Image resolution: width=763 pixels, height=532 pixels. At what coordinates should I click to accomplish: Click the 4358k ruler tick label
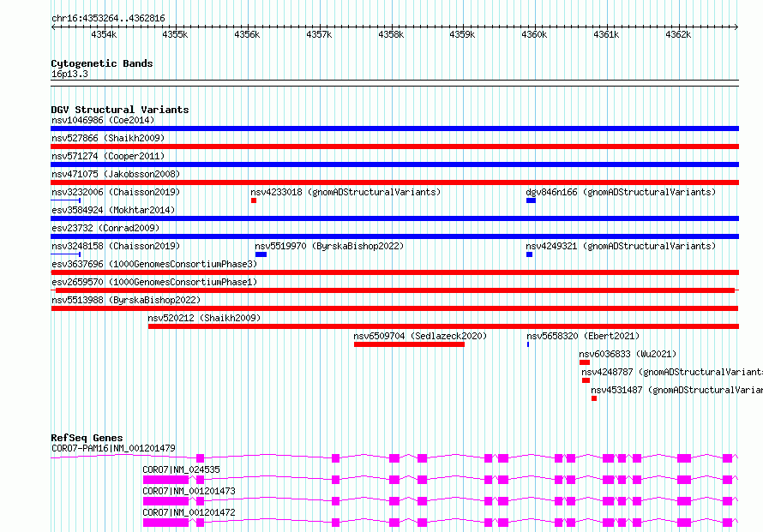[x=391, y=34]
